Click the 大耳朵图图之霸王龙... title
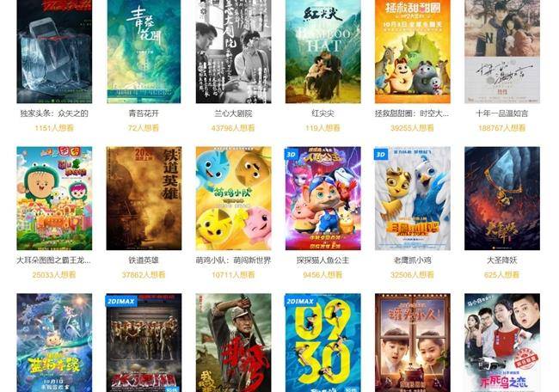Viewport: 559px width, 392px height. click(x=54, y=260)
